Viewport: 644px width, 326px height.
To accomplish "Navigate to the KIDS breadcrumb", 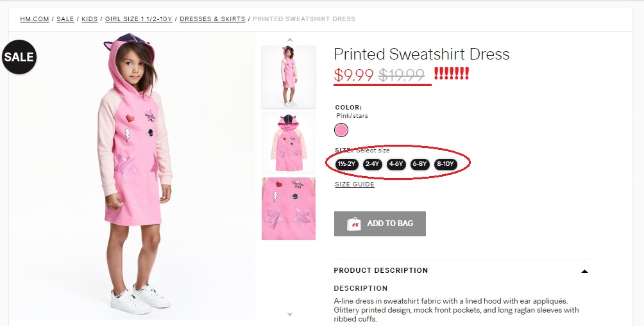I will tap(90, 19).
